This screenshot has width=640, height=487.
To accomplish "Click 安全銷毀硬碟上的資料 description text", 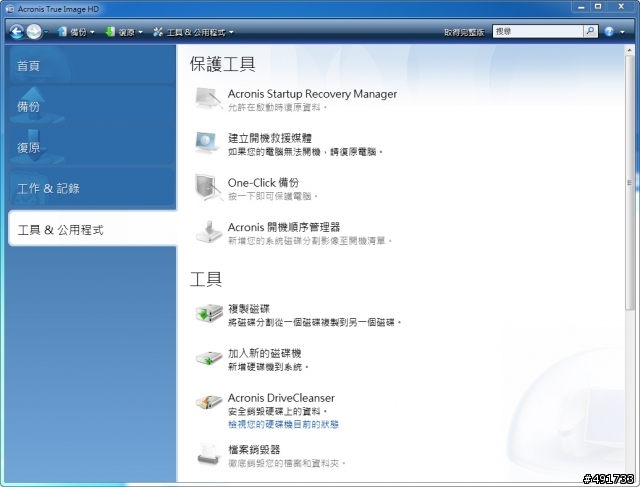I will (278, 411).
